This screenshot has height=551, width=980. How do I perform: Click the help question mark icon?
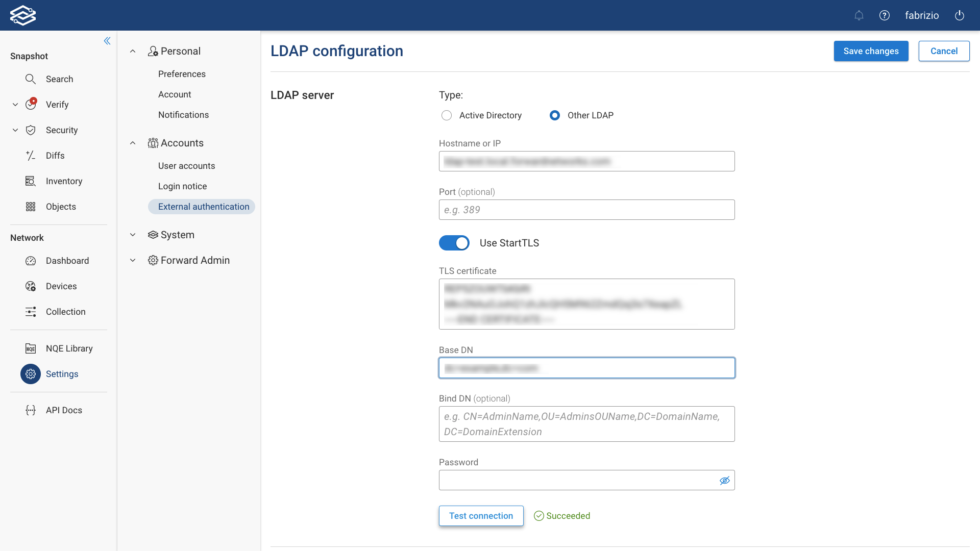[x=885, y=15]
